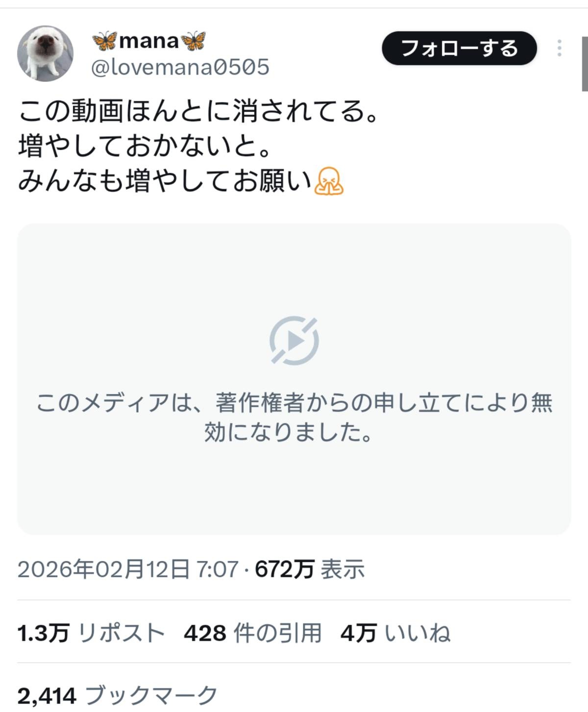Click the copyright-disabled media notice text
This screenshot has width=588, height=712.
[294, 417]
